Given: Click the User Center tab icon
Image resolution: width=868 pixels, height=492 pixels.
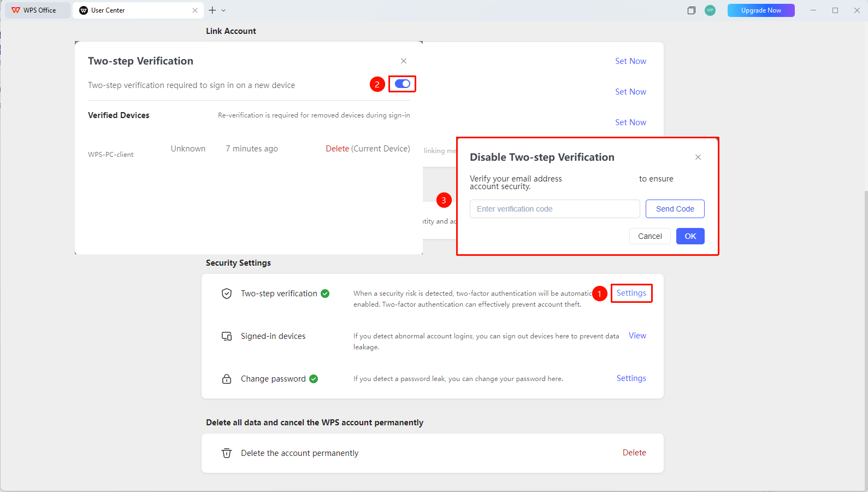Looking at the screenshot, I should coord(84,10).
